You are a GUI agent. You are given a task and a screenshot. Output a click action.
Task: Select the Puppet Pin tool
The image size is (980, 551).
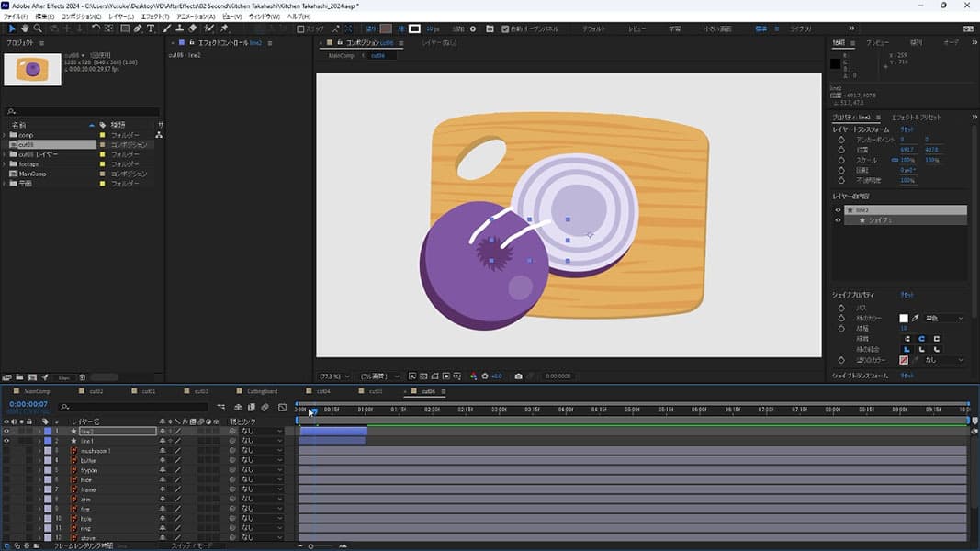[x=225, y=28]
